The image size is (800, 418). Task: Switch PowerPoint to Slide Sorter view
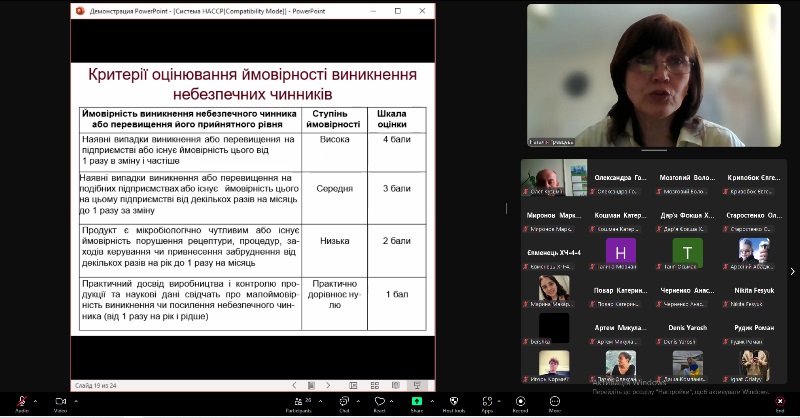pos(375,385)
